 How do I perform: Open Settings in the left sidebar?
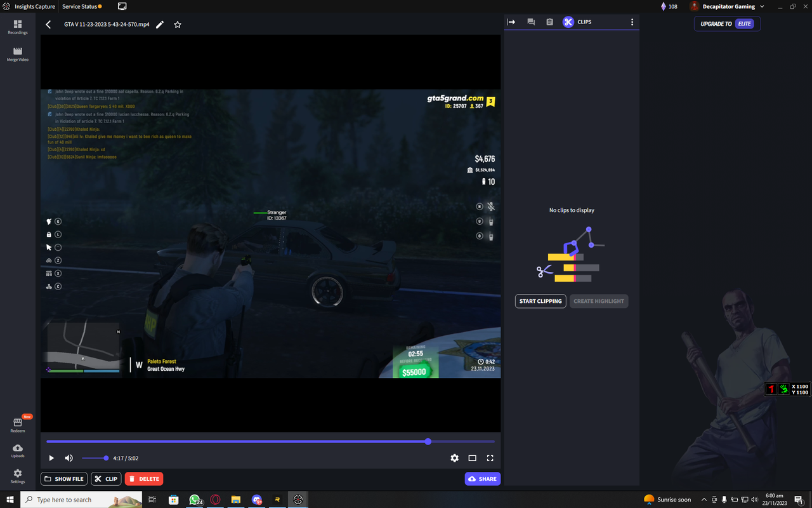pos(17,476)
